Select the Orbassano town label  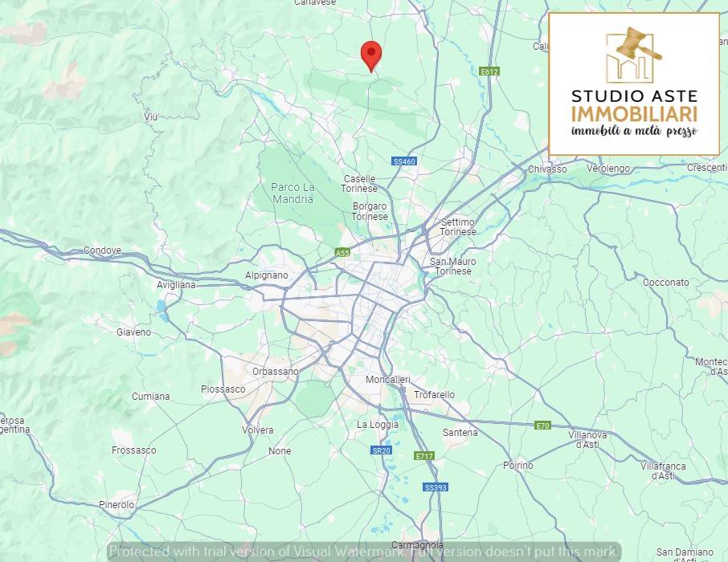tap(276, 372)
